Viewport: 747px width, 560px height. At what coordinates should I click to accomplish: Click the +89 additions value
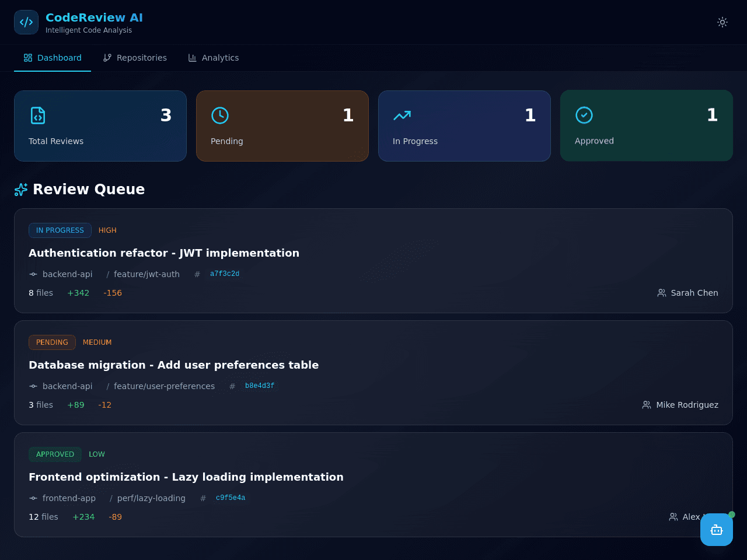click(x=76, y=405)
